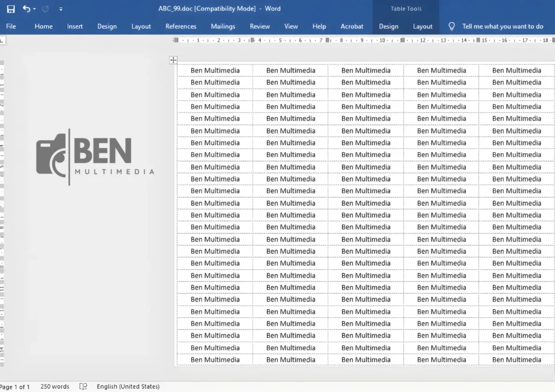Open the Customize Quick Access Toolbar dropdown

(61, 9)
